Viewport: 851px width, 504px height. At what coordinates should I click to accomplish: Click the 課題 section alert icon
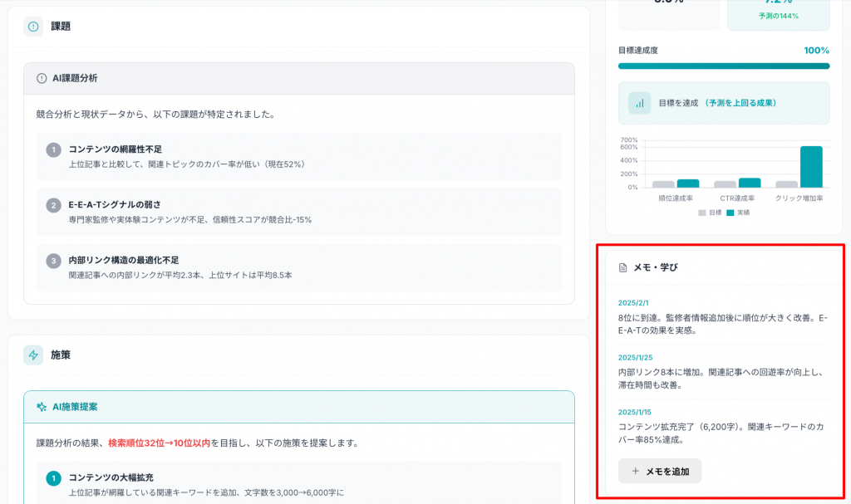[x=33, y=27]
